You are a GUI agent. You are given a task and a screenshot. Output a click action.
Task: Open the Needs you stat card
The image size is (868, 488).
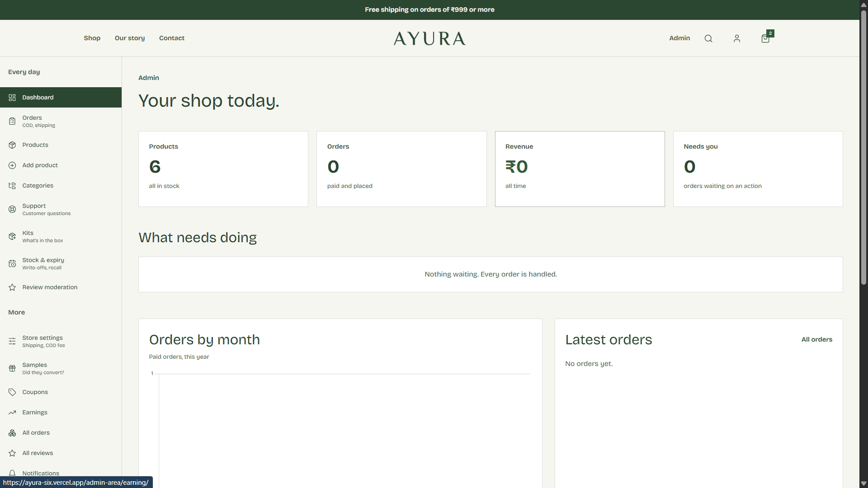pos(758,169)
